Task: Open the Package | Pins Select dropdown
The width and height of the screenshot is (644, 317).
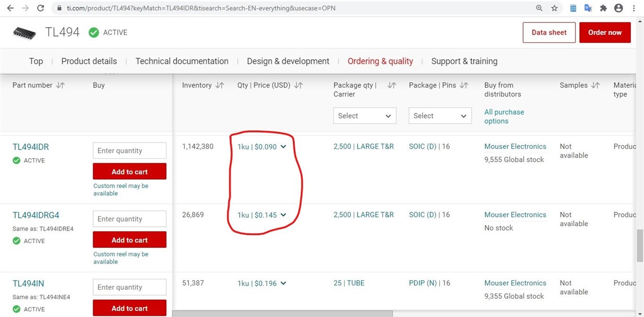Action: click(x=440, y=116)
